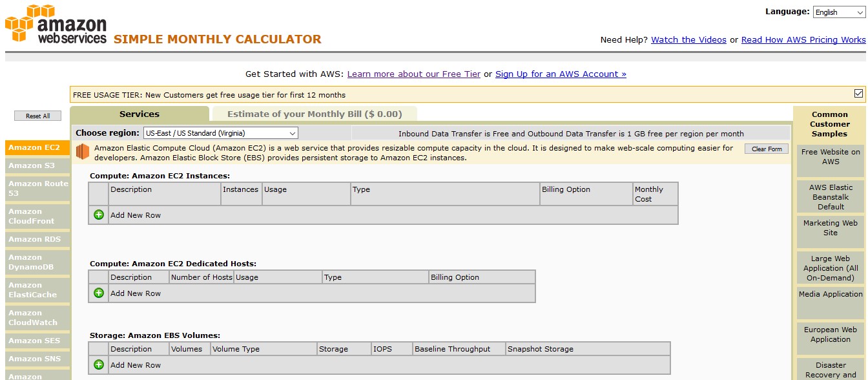Select Amazon RDS in the sidebar

37,239
